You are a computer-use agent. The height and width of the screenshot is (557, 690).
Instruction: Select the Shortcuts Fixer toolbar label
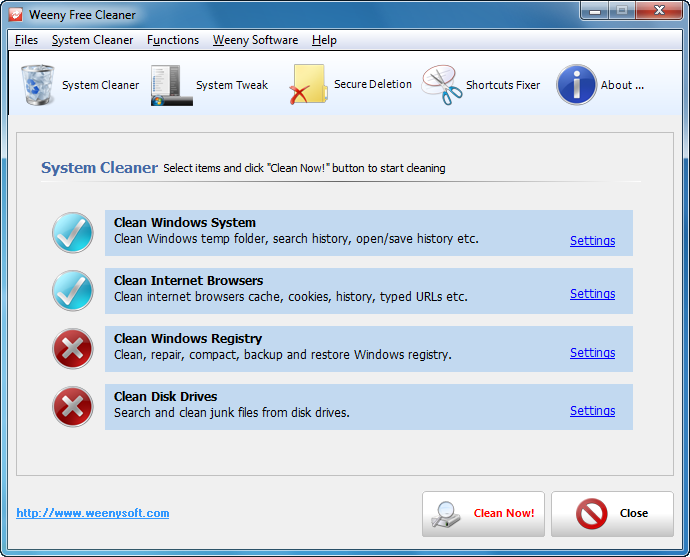click(503, 85)
